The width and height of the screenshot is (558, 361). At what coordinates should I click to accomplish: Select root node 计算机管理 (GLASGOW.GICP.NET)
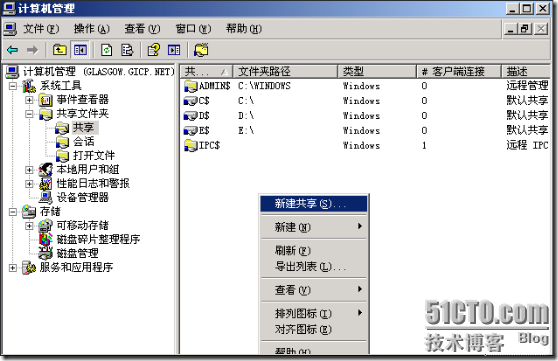click(98, 72)
